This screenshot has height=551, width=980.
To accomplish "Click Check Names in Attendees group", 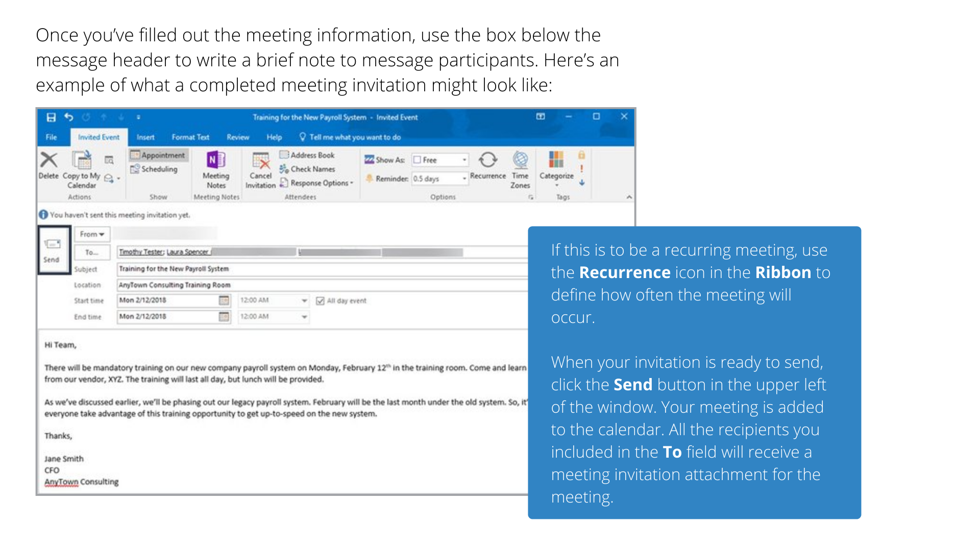I will pos(307,169).
